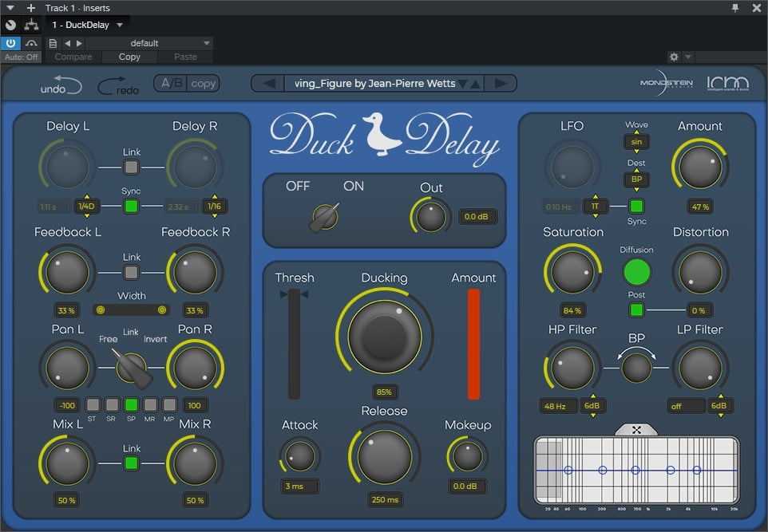Go to next preset with right arrow

click(x=500, y=83)
